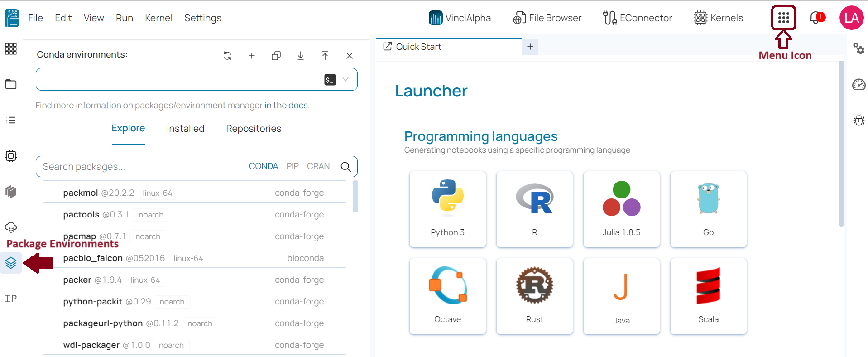868x357 pixels.
Task: Select the pactools package row
Action: pos(194,214)
